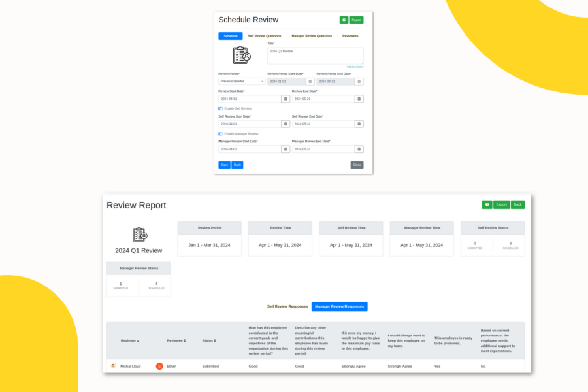This screenshot has height=392, width=588.
Task: Switch to Manager Review Questions tab
Action: click(x=312, y=36)
